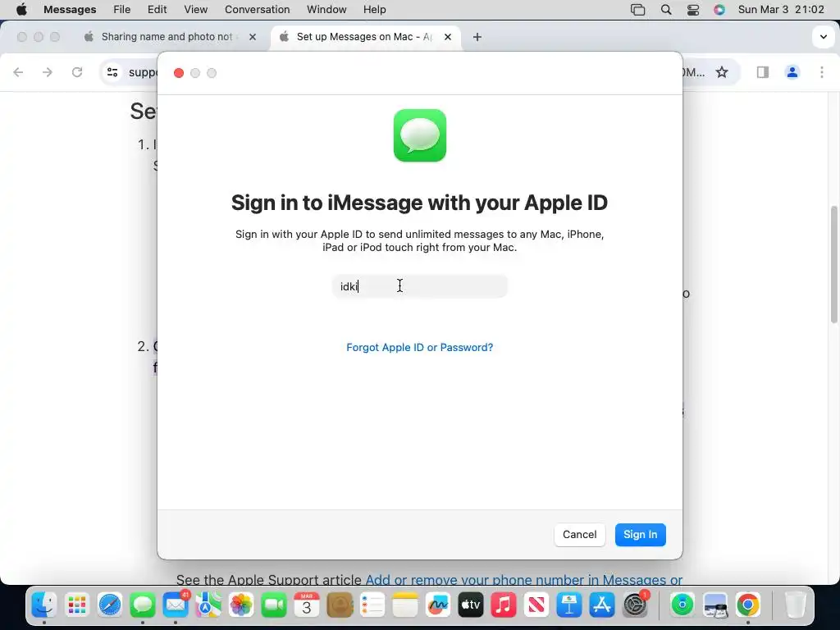Viewport: 840px width, 630px height.
Task: Open System Settings in the Dock
Action: tap(635, 605)
